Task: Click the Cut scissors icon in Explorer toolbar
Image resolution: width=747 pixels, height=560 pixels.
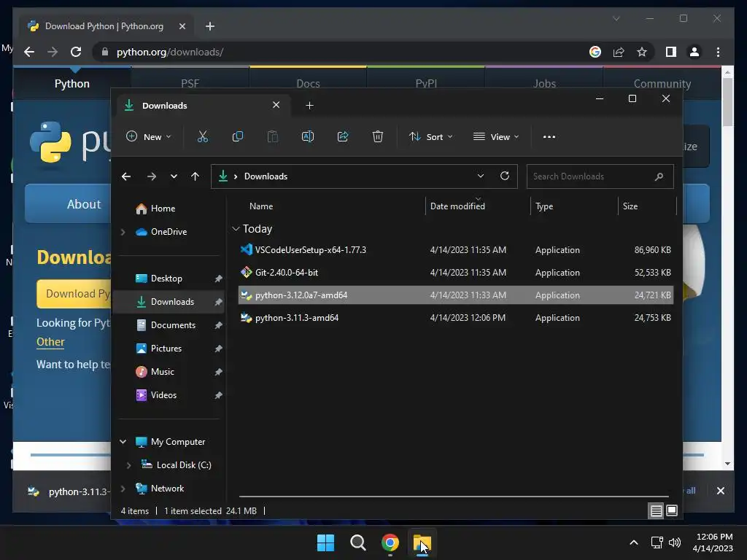Action: [203, 136]
